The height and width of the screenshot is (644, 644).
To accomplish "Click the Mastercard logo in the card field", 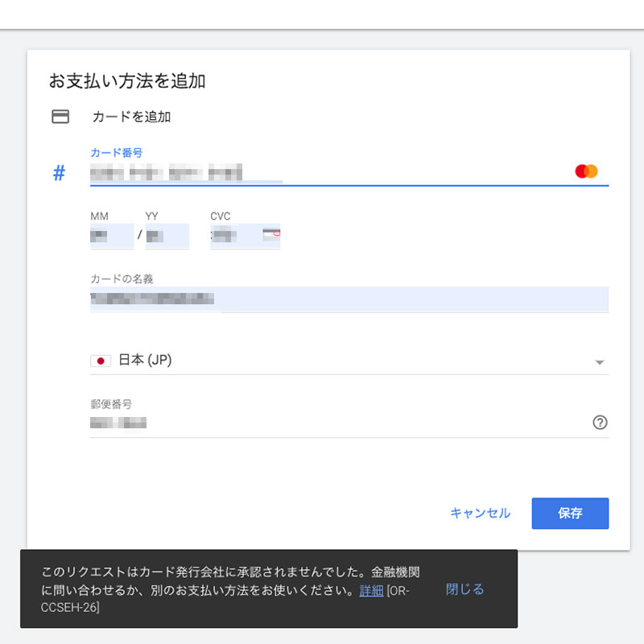I will [x=586, y=171].
